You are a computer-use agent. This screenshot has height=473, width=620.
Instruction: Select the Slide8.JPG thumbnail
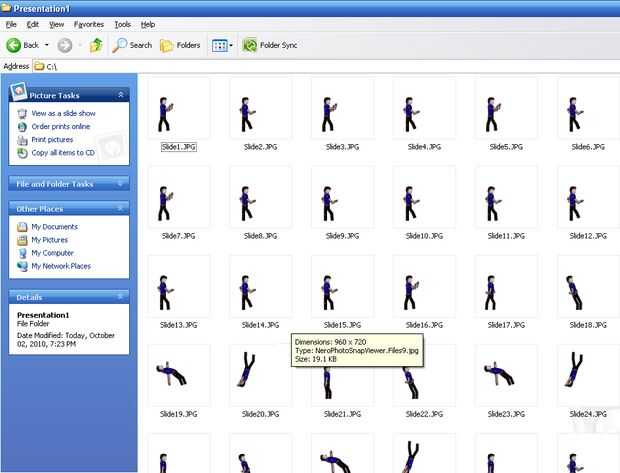click(261, 197)
